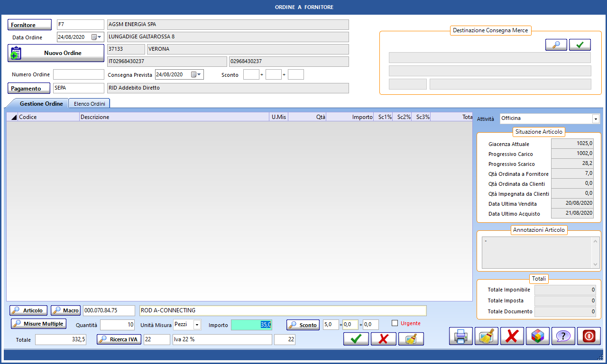Cancel row entry with red X beside checkmark

(x=383, y=339)
